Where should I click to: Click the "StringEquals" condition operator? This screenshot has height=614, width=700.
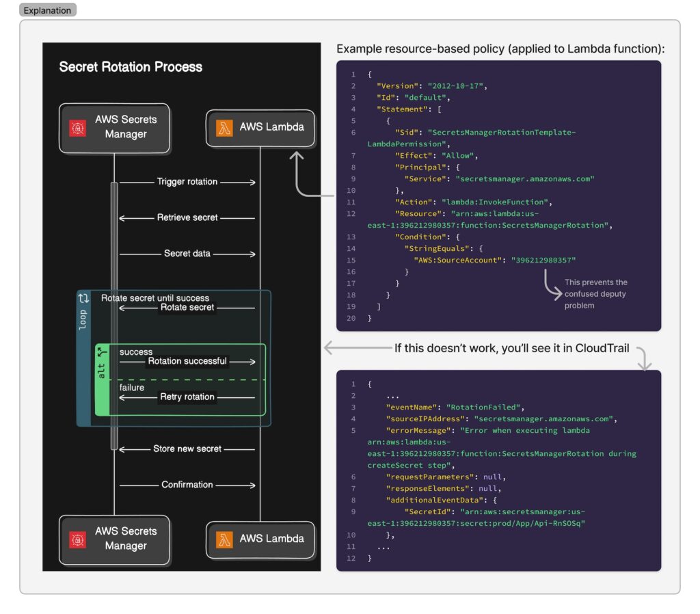pos(437,249)
